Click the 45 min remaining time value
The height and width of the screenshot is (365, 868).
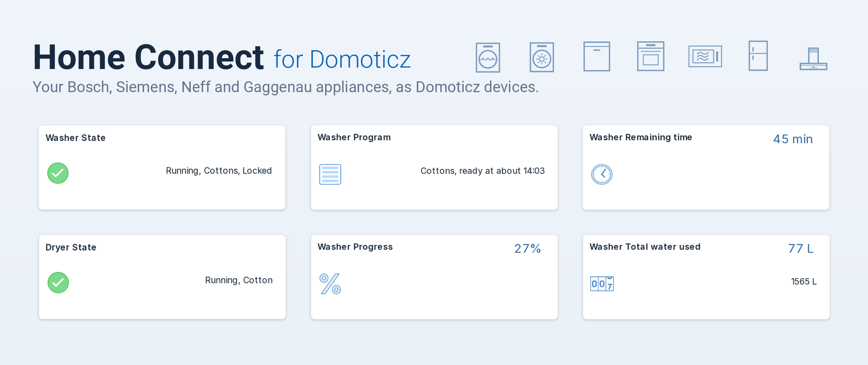click(x=793, y=139)
